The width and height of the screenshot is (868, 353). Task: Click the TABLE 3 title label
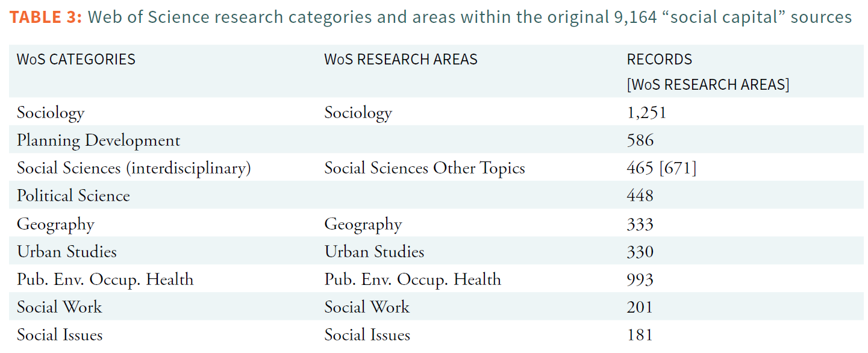pyautogui.click(x=45, y=17)
